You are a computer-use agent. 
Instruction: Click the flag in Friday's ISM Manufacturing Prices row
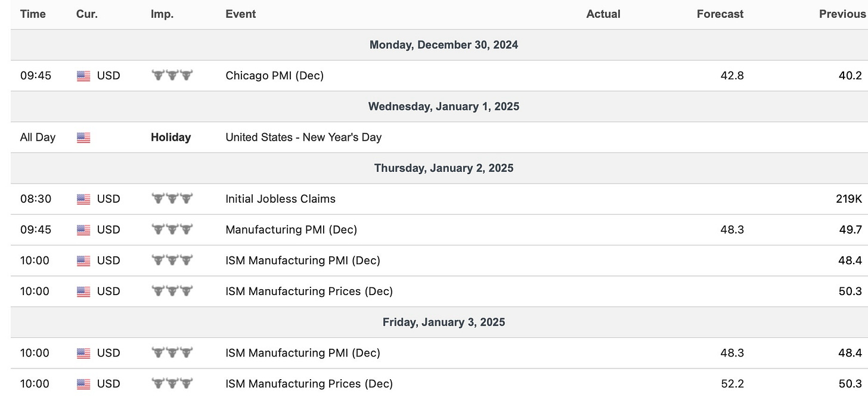pos(83,384)
